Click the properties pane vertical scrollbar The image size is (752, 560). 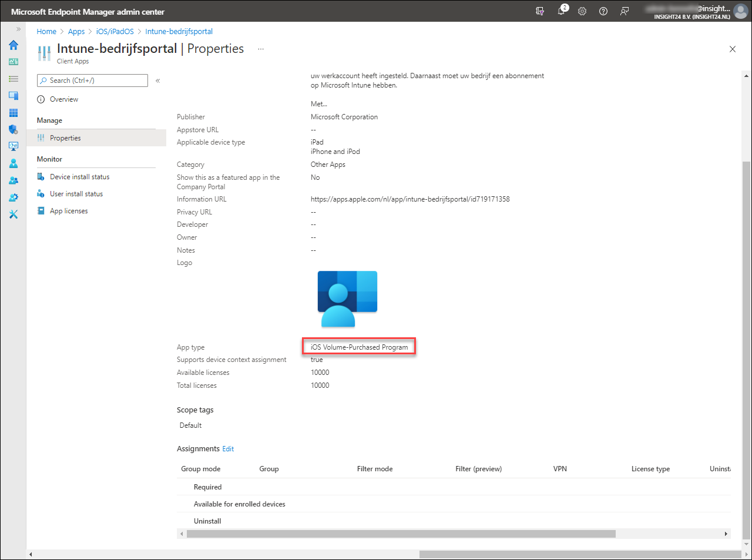coord(746,350)
